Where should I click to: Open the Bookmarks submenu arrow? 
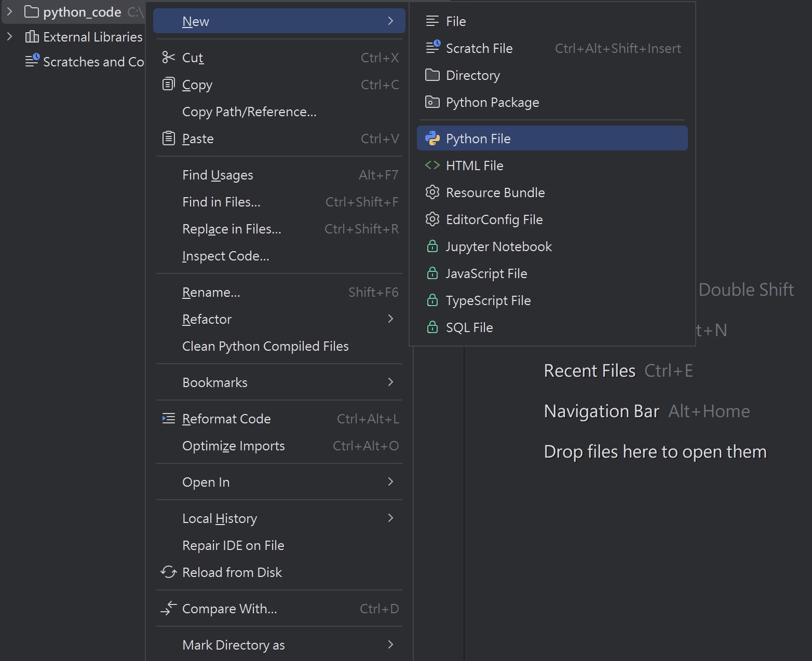pos(390,382)
